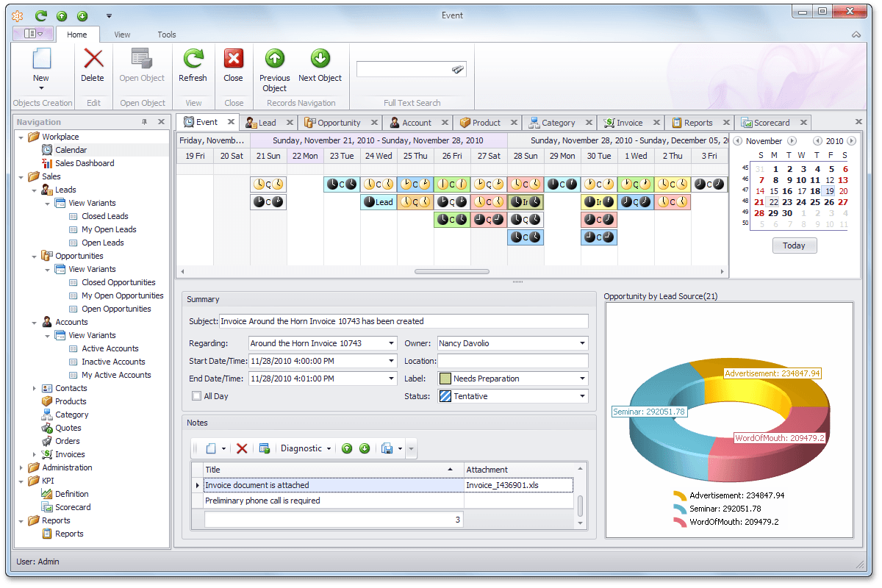Expand the Contacts node in navigation
The image size is (882, 588).
[35, 388]
